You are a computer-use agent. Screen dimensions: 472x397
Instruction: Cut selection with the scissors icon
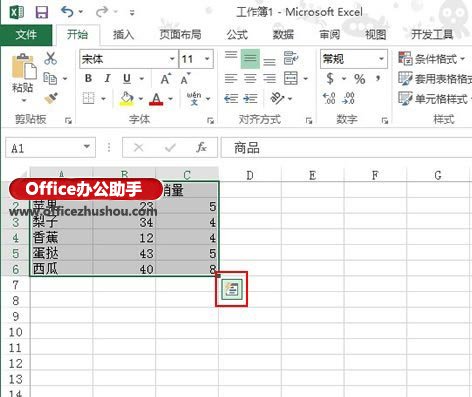pos(51,58)
